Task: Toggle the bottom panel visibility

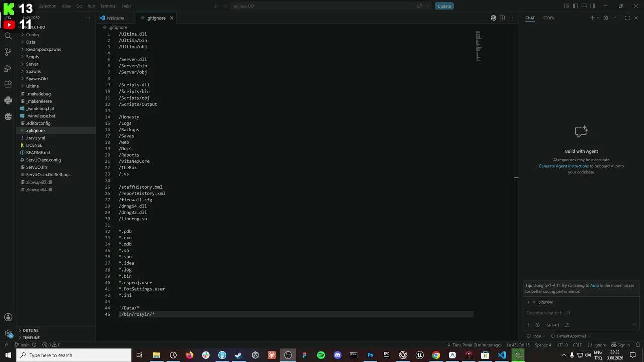Action: [x=584, y=6]
